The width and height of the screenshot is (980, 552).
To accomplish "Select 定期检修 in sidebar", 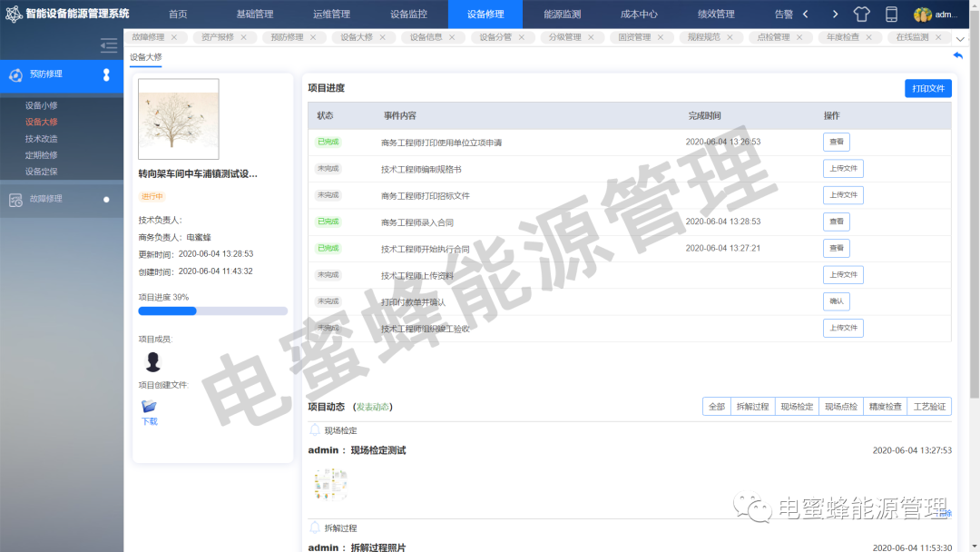I will coord(41,155).
